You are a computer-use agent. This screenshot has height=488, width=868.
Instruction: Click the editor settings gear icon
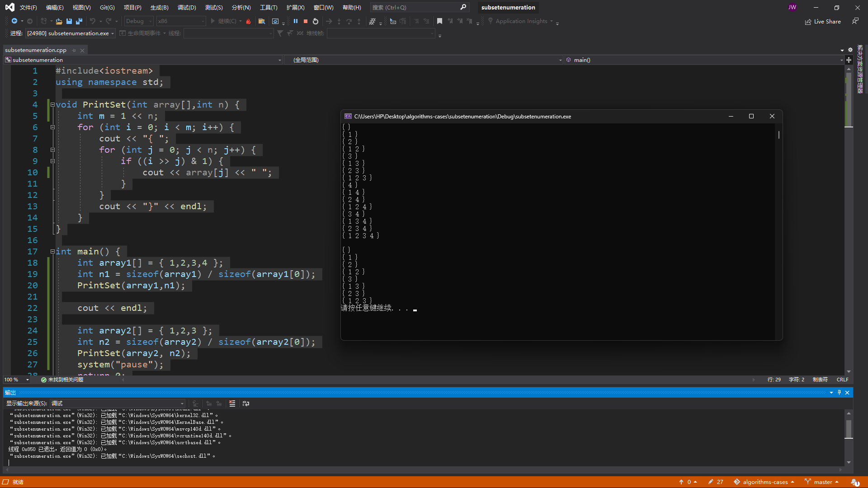pyautogui.click(x=850, y=50)
